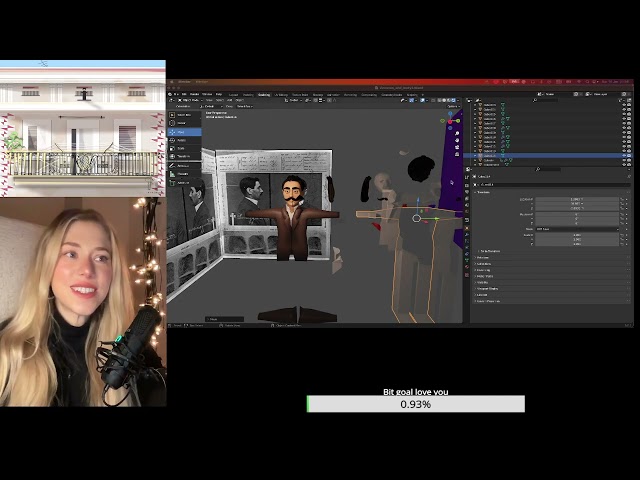Expand the Relations panel

point(482,258)
